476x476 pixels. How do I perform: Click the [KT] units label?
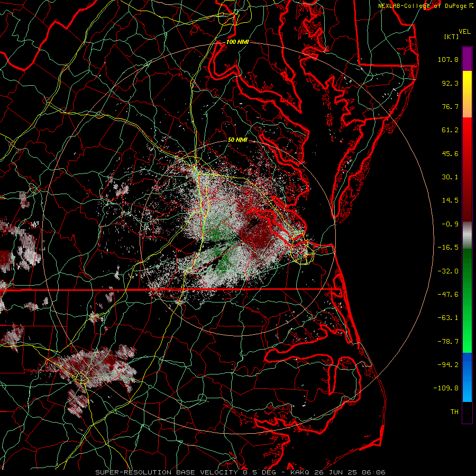(x=452, y=36)
